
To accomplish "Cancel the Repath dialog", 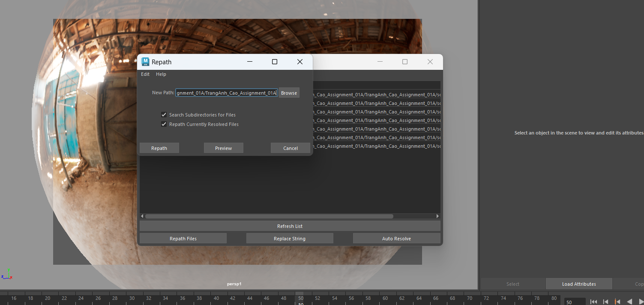I will tap(290, 148).
